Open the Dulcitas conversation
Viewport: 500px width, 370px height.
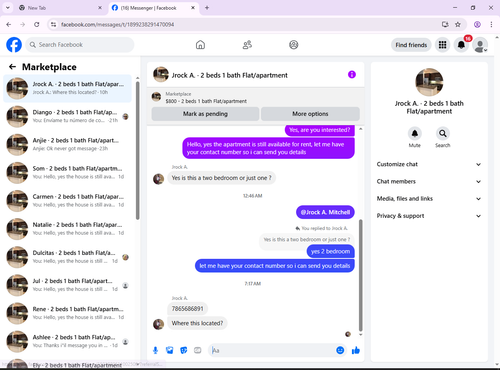67,257
